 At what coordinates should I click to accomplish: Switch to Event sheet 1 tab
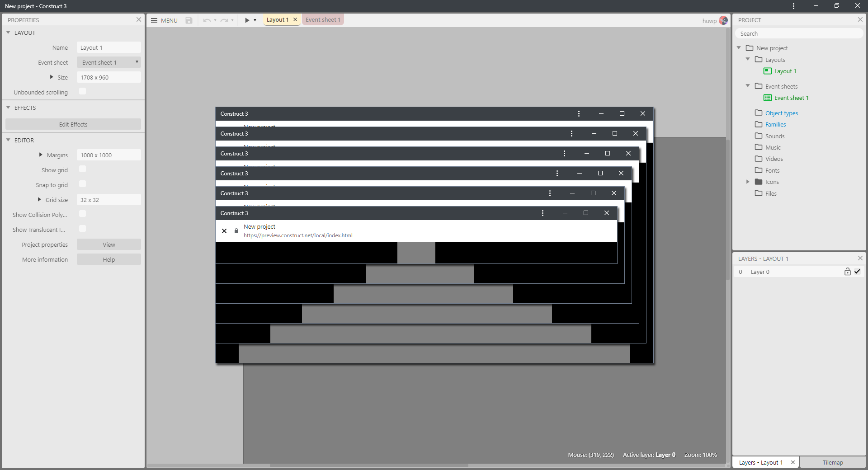tap(323, 19)
